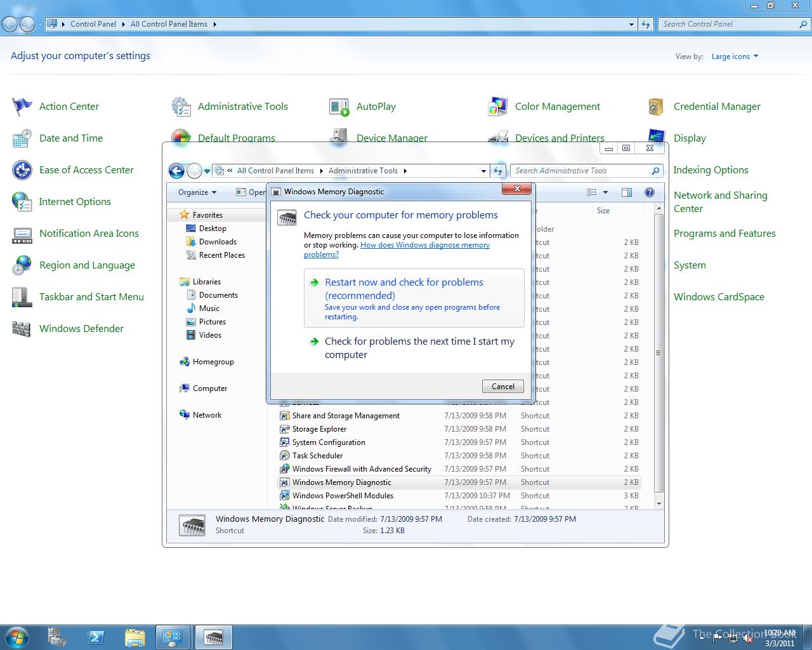The height and width of the screenshot is (650, 812).
Task: Choose Check for problems next time I start
Action: tap(414, 348)
